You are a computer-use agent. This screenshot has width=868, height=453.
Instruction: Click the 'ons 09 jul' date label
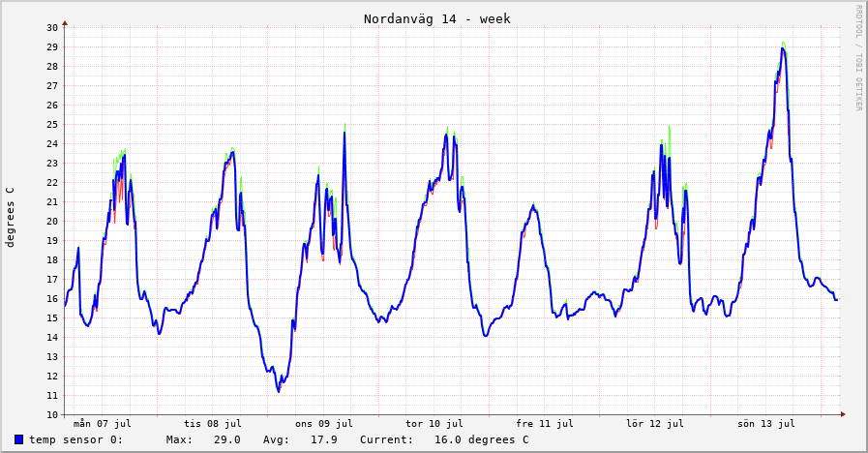(324, 424)
